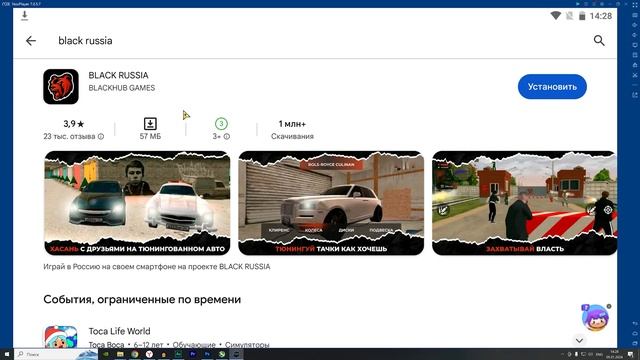Show rating info next to 23 тыс. отзыва
This screenshot has height=360, width=640.
(101, 137)
